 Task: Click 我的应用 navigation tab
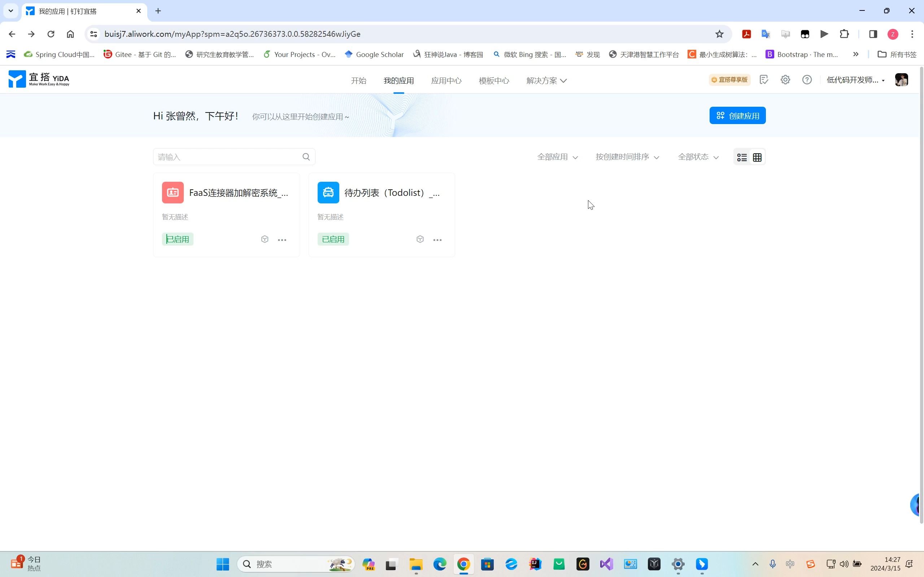[398, 80]
